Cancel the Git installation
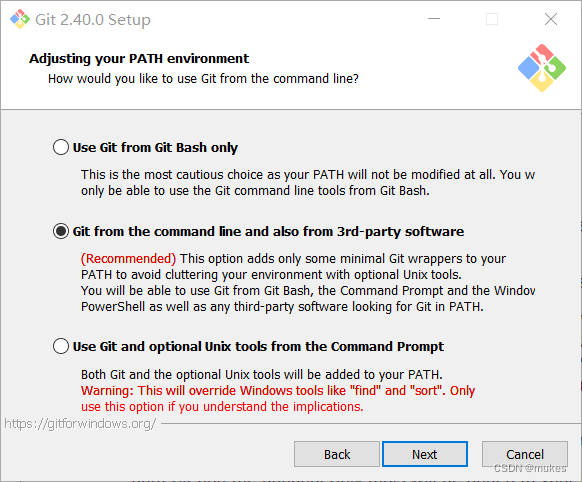The image size is (582, 482). (525, 454)
